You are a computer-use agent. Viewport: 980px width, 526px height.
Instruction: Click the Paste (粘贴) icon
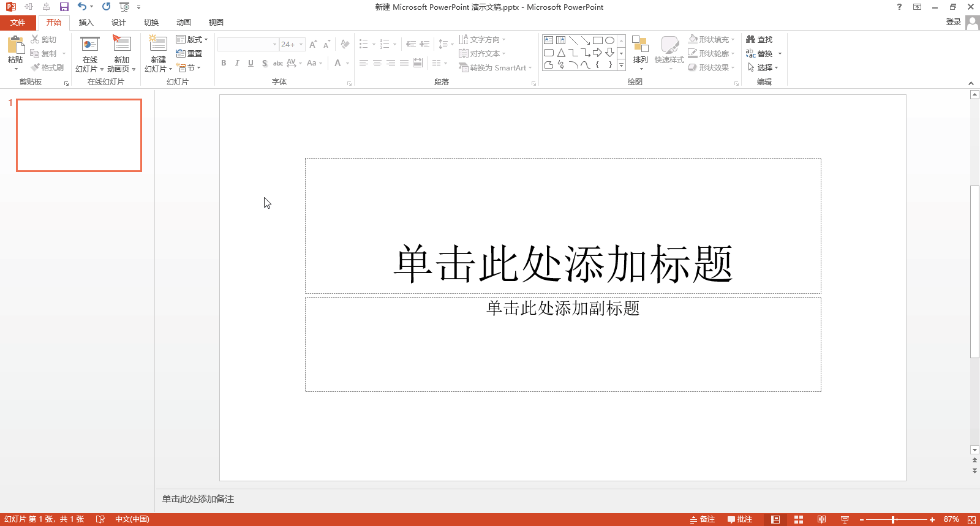click(15, 45)
